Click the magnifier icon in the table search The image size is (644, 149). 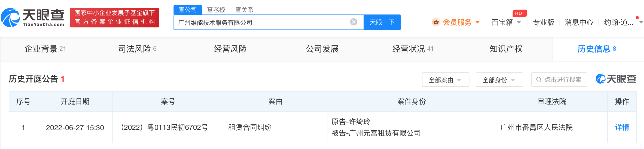click(539, 80)
